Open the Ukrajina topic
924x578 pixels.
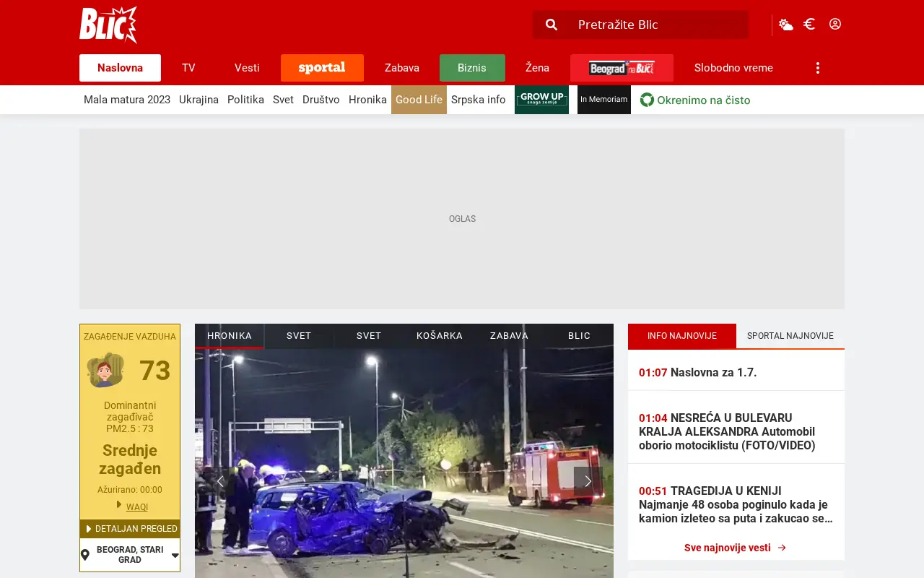199,100
